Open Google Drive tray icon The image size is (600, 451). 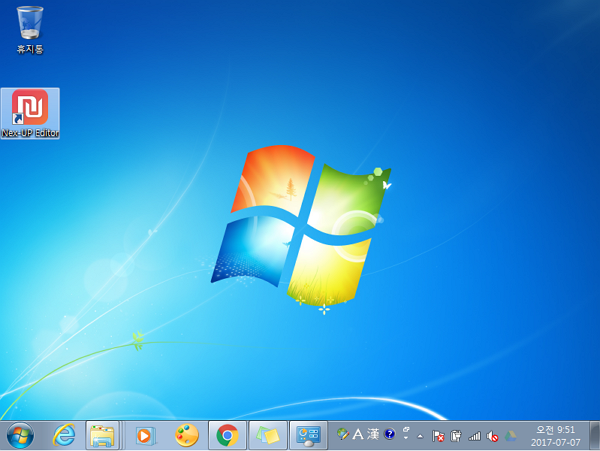coord(510,436)
